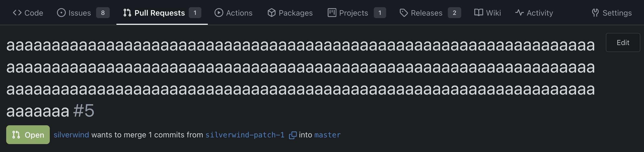
Task: Open the silverwind user profile link
Action: pos(71,135)
